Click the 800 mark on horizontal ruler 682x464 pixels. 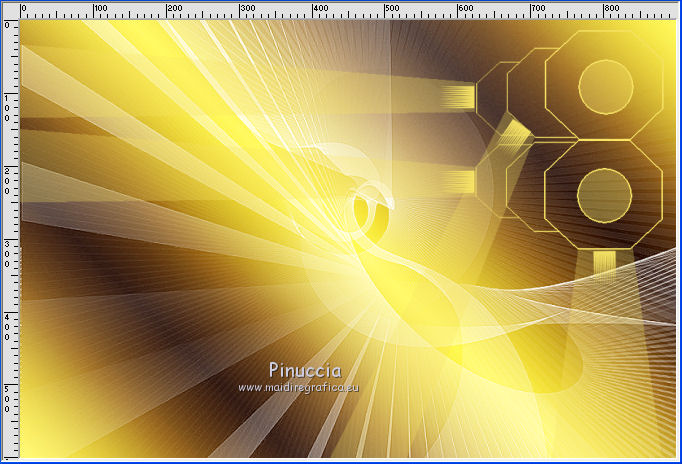coord(611,9)
